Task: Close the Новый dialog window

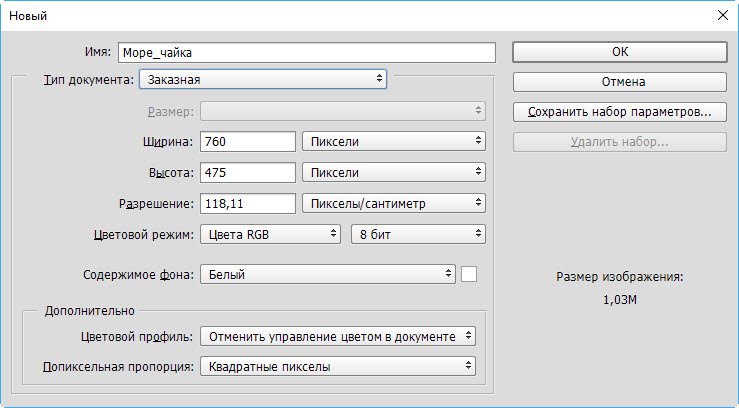Action: (721, 15)
